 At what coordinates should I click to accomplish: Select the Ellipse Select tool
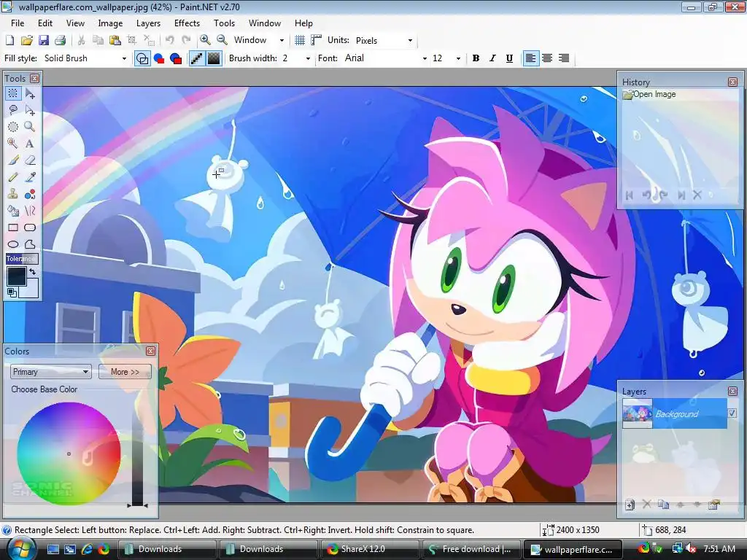tap(13, 127)
